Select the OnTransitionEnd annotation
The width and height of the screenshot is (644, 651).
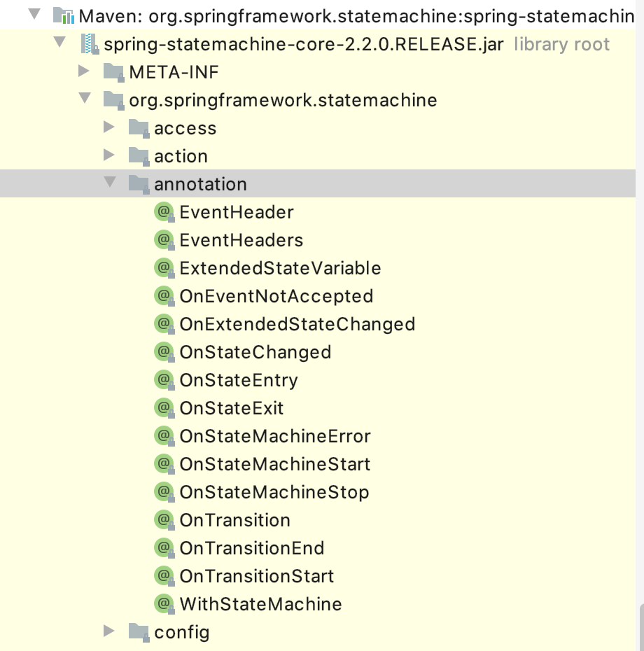pyautogui.click(x=252, y=548)
